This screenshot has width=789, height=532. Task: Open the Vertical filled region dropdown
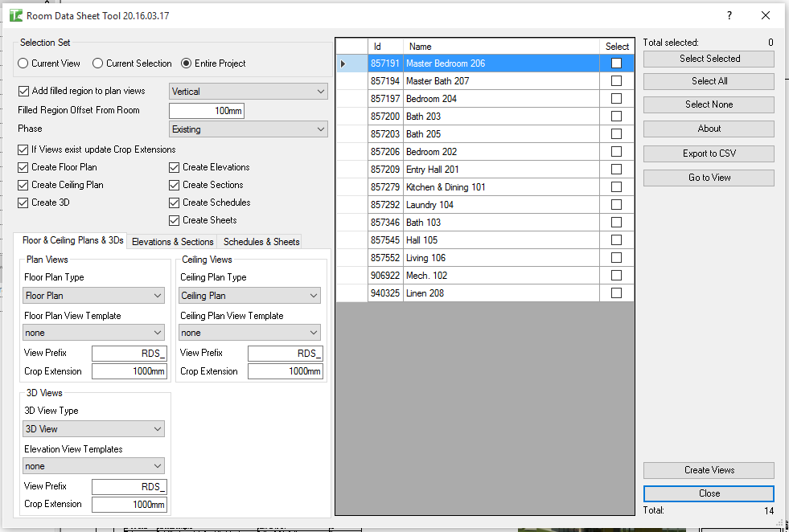[248, 92]
